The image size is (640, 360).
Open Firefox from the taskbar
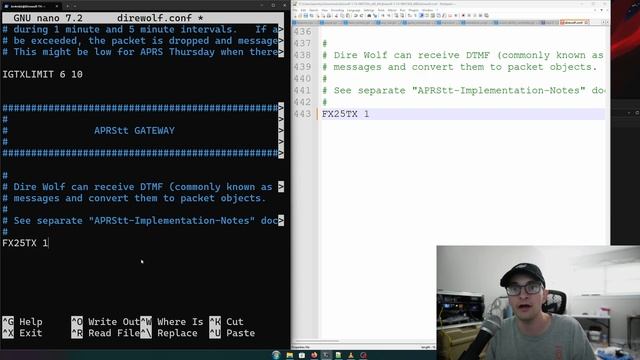(x=314, y=355)
